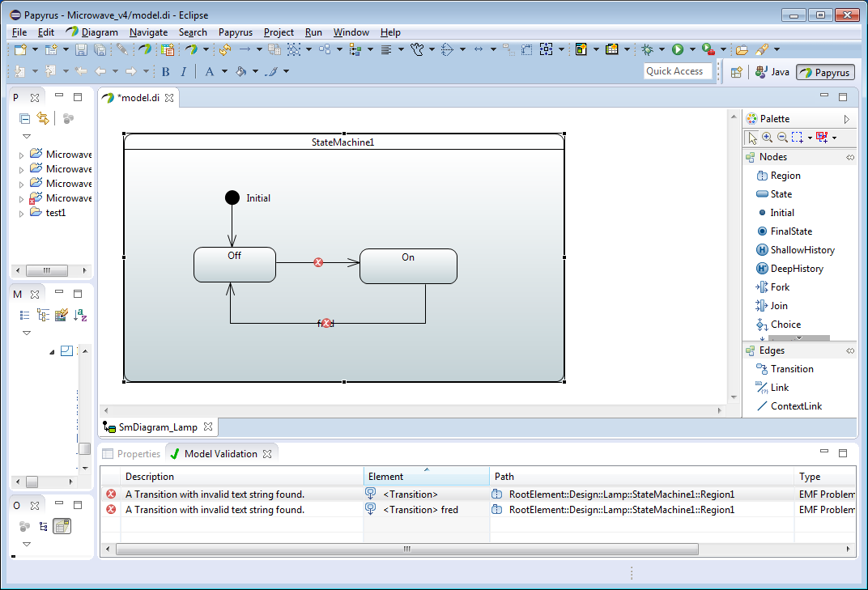The image size is (868, 590).
Task: Click the Model Validation tab close icon
Action: (267, 454)
